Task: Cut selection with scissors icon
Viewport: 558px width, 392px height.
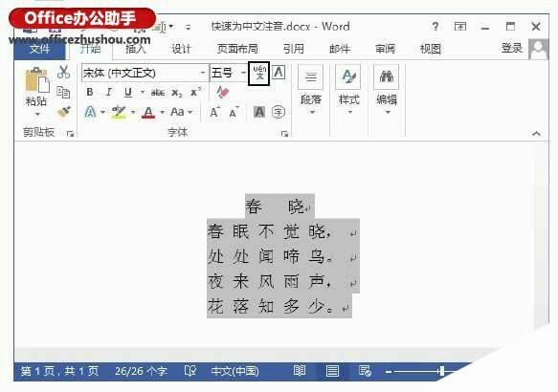Action: point(63,72)
